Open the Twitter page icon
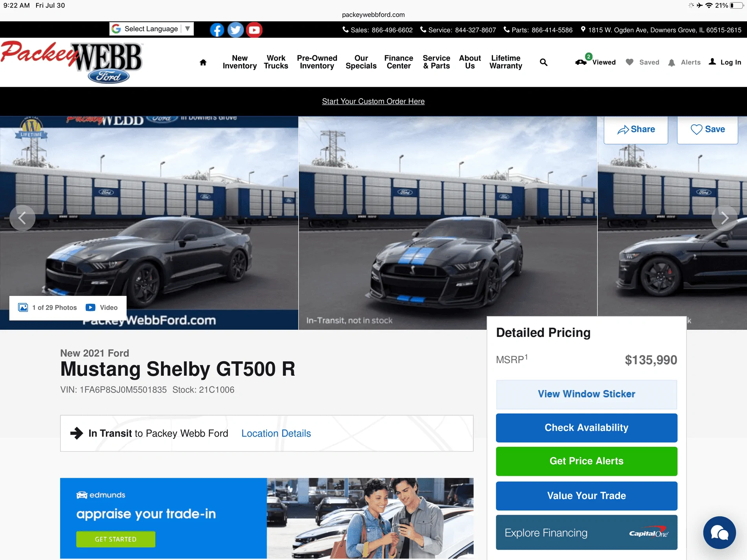Image resolution: width=747 pixels, height=560 pixels. tap(236, 30)
